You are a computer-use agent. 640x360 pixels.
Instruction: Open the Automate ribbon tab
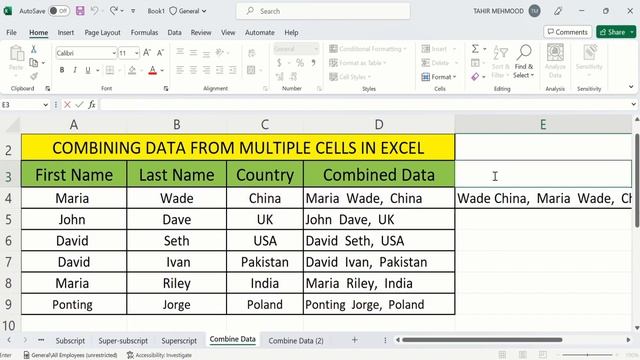point(260,32)
